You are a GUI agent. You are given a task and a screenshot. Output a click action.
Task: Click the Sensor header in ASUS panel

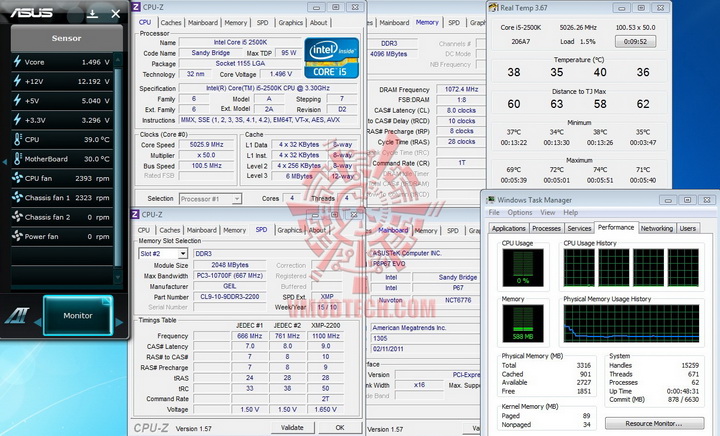[67, 38]
